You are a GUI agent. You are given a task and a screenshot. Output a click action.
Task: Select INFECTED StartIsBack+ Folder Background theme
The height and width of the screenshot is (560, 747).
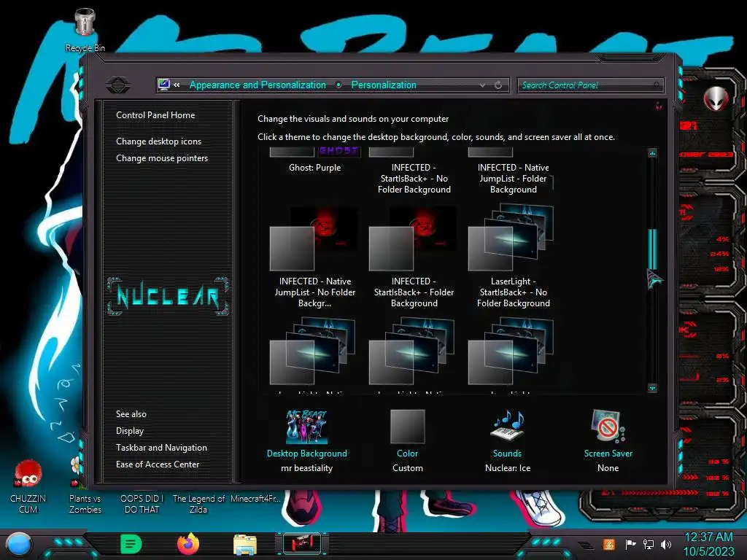tap(414, 257)
